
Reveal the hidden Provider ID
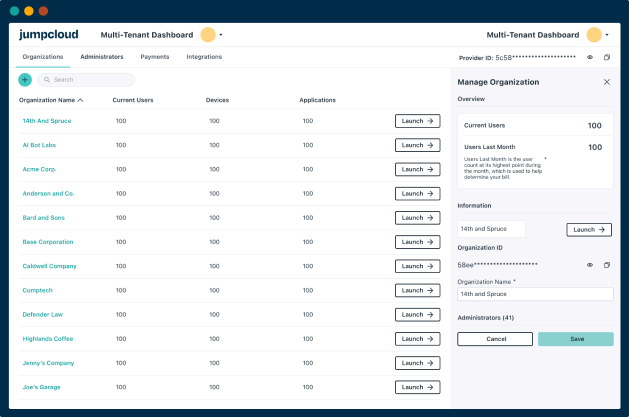[590, 58]
